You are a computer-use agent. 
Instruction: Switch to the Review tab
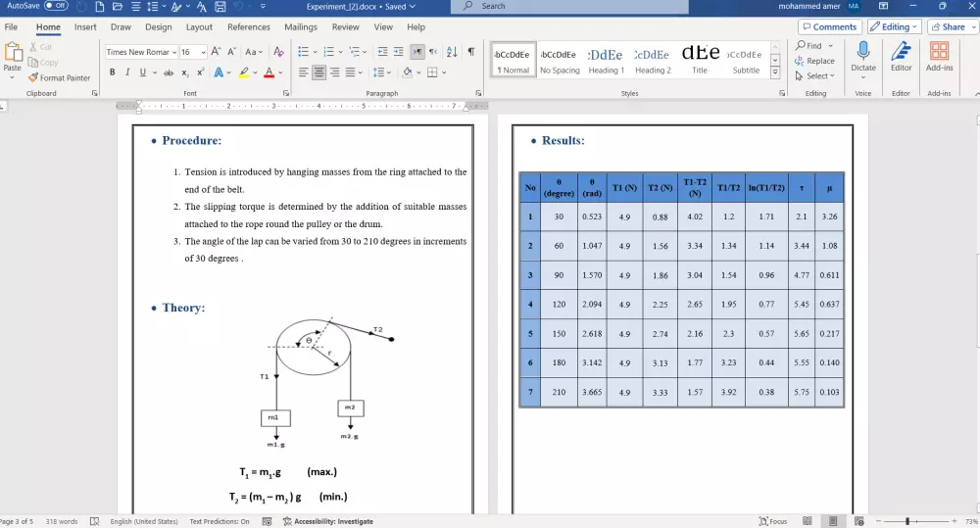pos(346,26)
